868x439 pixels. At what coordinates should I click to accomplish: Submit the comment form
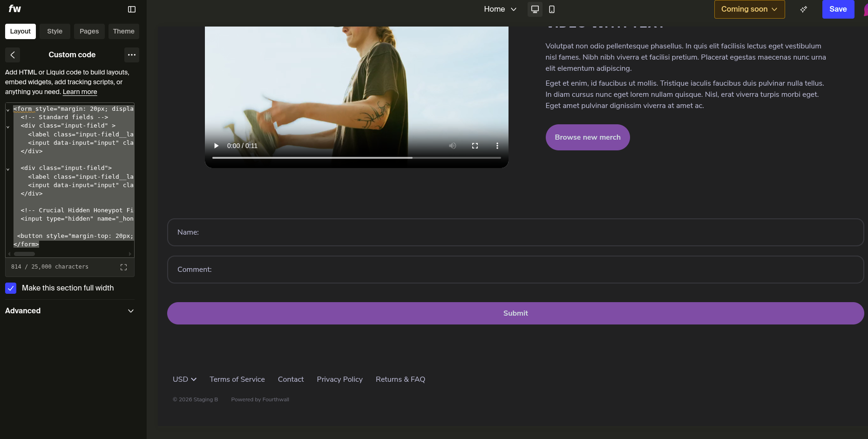[515, 313]
